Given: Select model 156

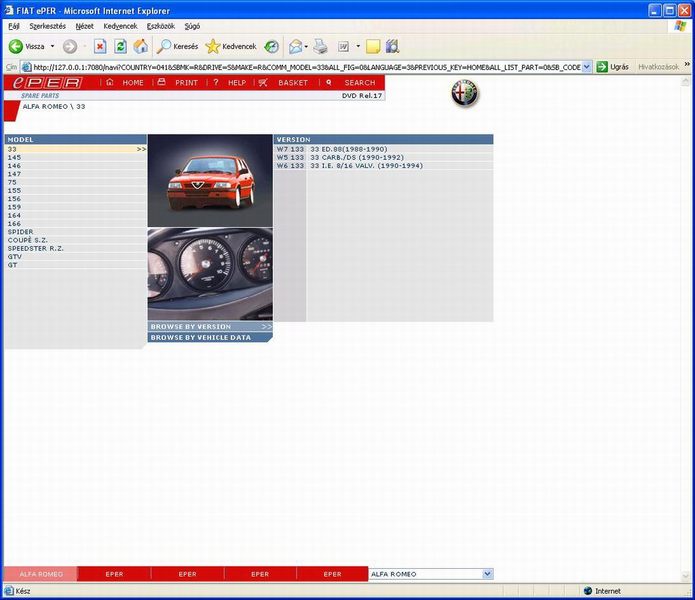Looking at the screenshot, I should click(x=75, y=199).
